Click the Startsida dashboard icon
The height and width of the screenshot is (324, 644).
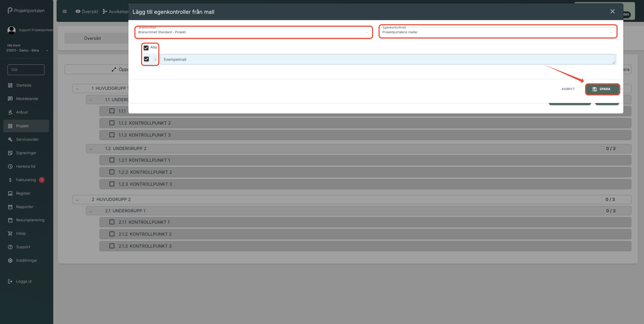[x=10, y=85]
